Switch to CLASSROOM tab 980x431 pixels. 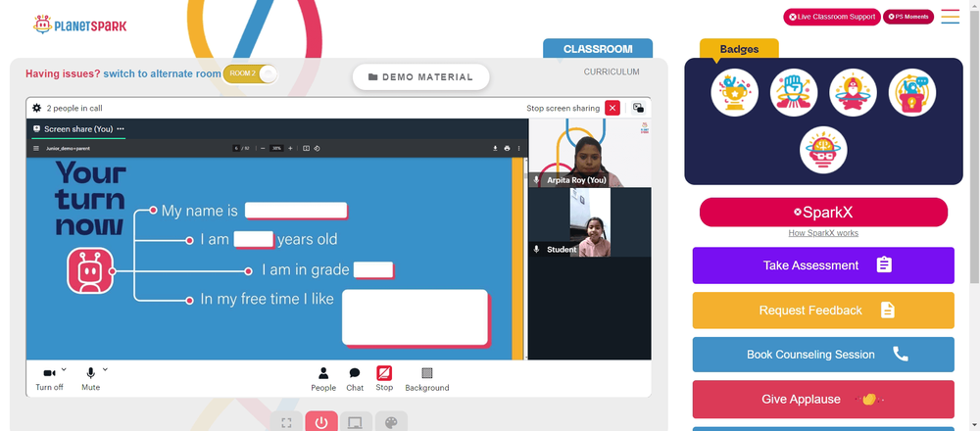click(598, 49)
